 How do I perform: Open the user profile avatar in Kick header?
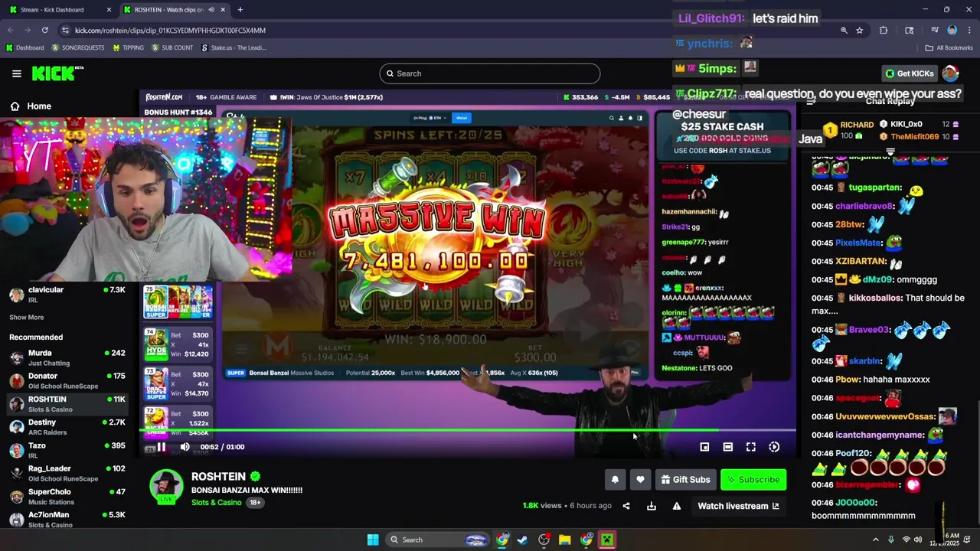point(950,73)
